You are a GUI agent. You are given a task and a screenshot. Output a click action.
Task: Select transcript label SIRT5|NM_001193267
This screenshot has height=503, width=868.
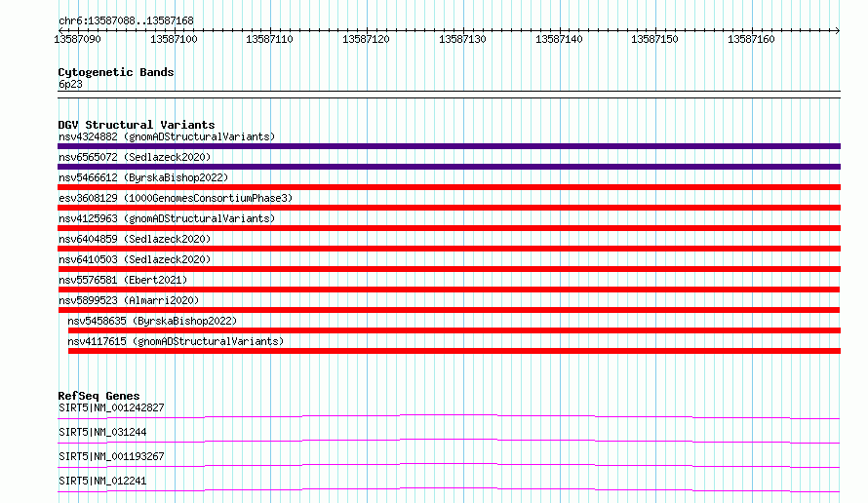pos(111,456)
